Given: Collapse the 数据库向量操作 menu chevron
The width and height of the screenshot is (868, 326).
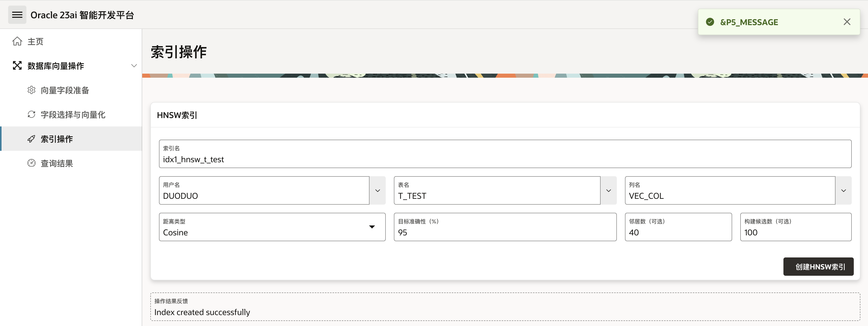Looking at the screenshot, I should pyautogui.click(x=134, y=66).
